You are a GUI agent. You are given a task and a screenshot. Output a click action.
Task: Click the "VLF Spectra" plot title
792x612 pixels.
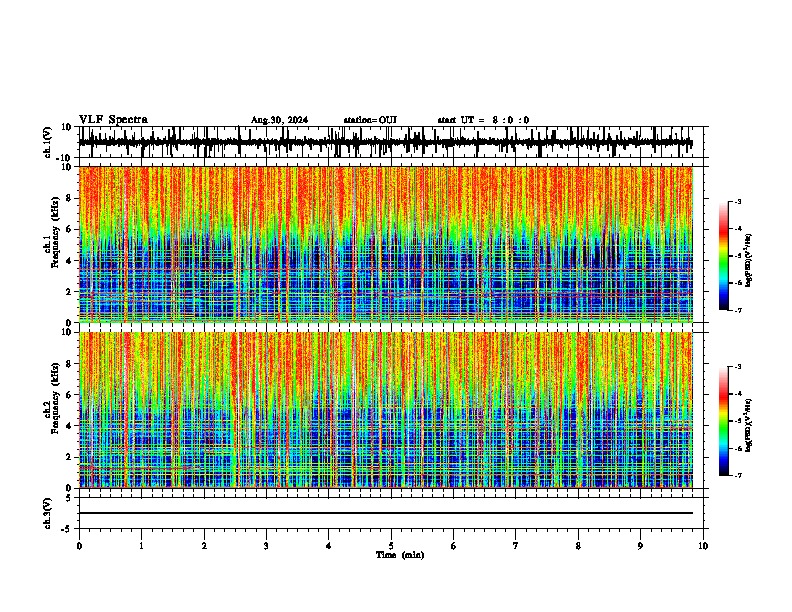113,120
